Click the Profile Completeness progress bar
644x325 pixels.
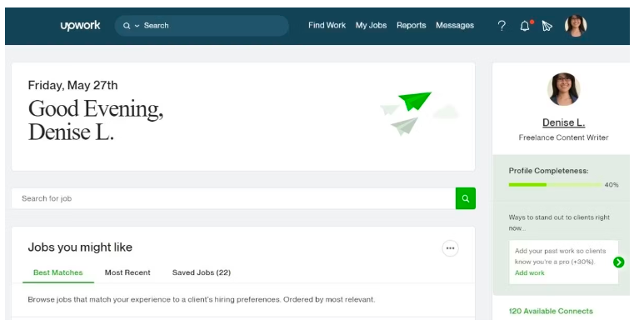point(556,185)
